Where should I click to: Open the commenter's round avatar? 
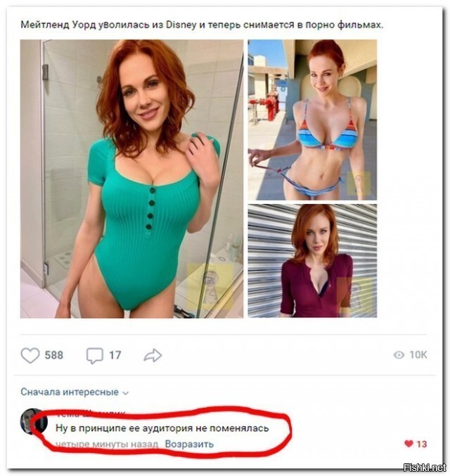(34, 422)
